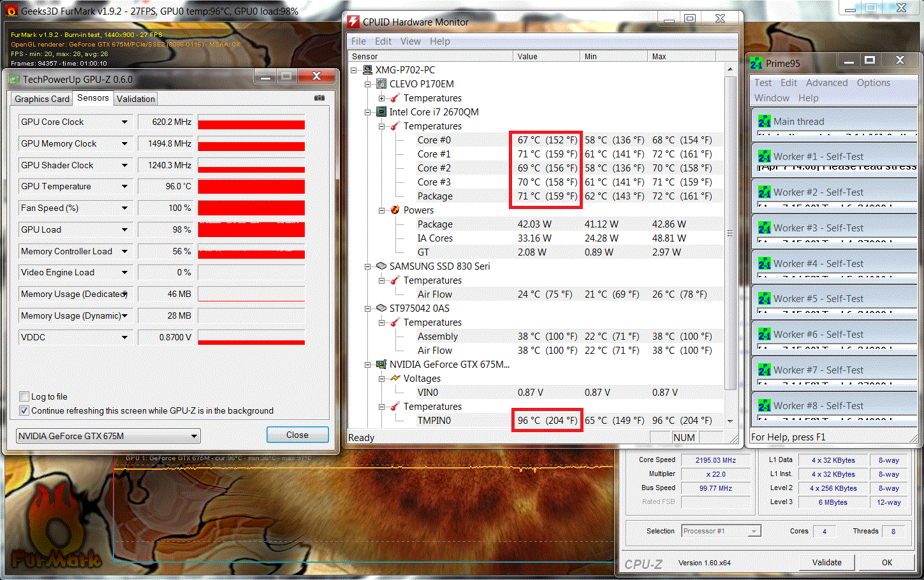The width and height of the screenshot is (924, 580).
Task: Click the Worker #4 Self-Test icon
Action: (765, 263)
